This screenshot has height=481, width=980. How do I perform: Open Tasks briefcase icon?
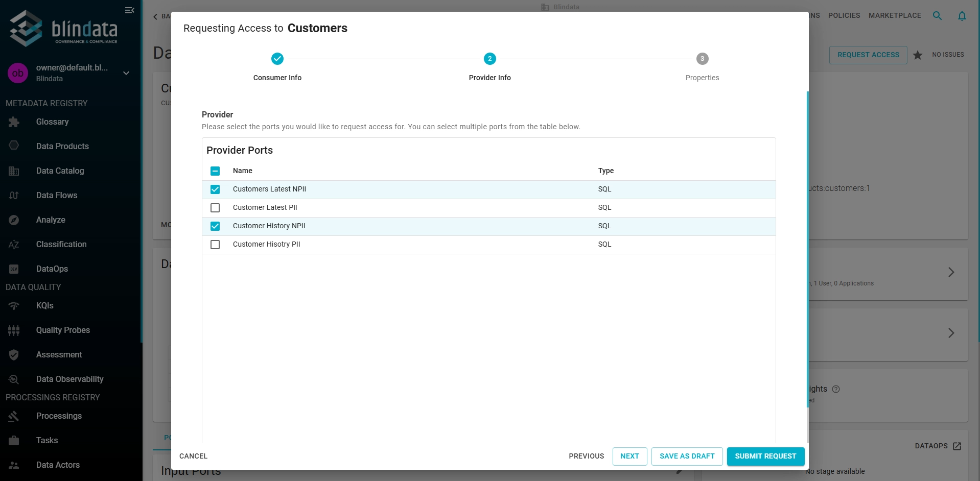pyautogui.click(x=14, y=441)
